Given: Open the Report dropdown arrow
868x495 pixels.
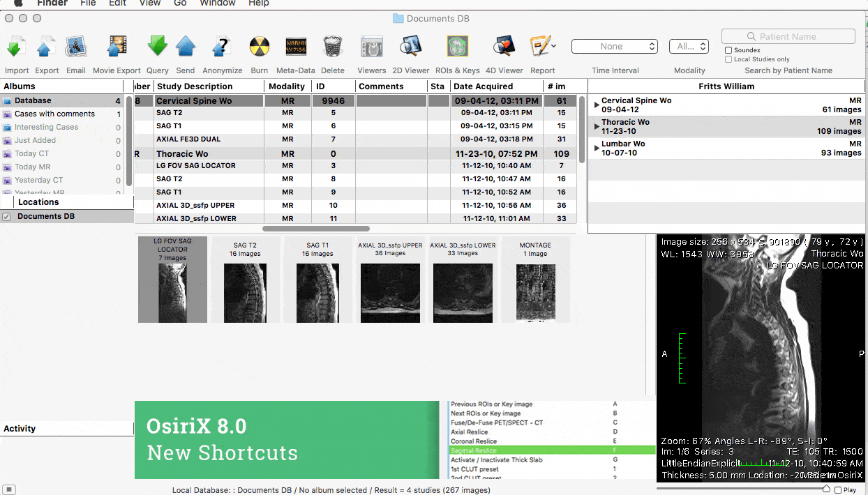Looking at the screenshot, I should coord(554,46).
